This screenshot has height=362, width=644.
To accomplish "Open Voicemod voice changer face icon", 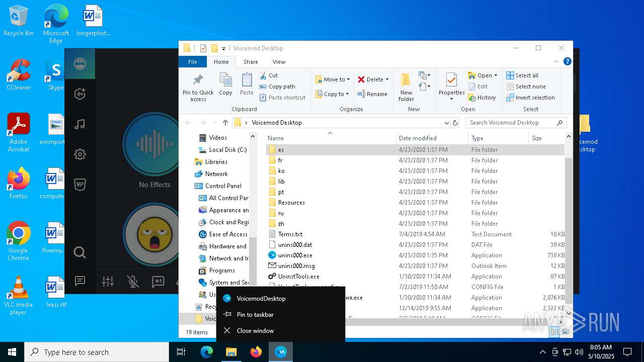I will click(80, 64).
